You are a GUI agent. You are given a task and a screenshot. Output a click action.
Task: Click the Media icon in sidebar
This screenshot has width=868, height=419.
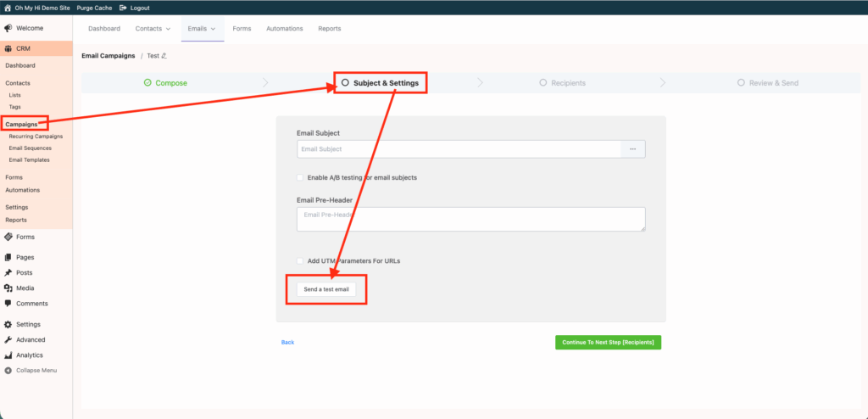pos(8,288)
